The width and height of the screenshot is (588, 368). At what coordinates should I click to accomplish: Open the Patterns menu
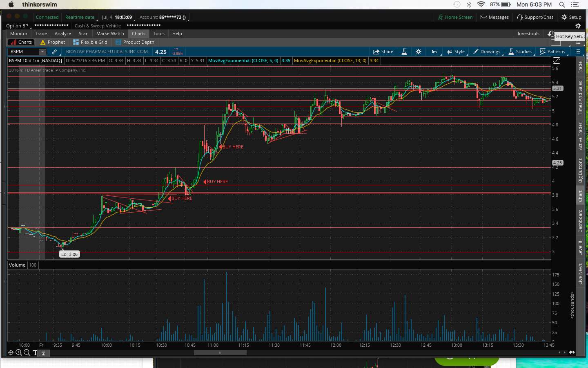[x=552, y=52]
